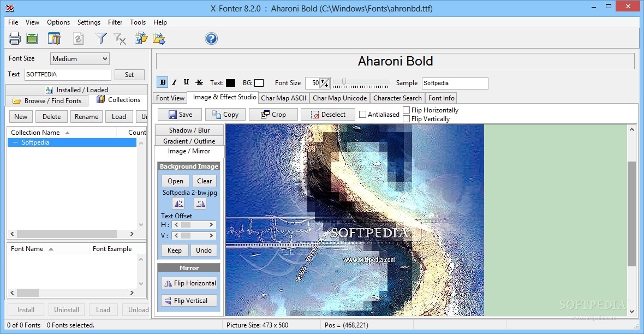The width and height of the screenshot is (644, 334).
Task: Switch to Char Map Unicode tab
Action: click(339, 98)
